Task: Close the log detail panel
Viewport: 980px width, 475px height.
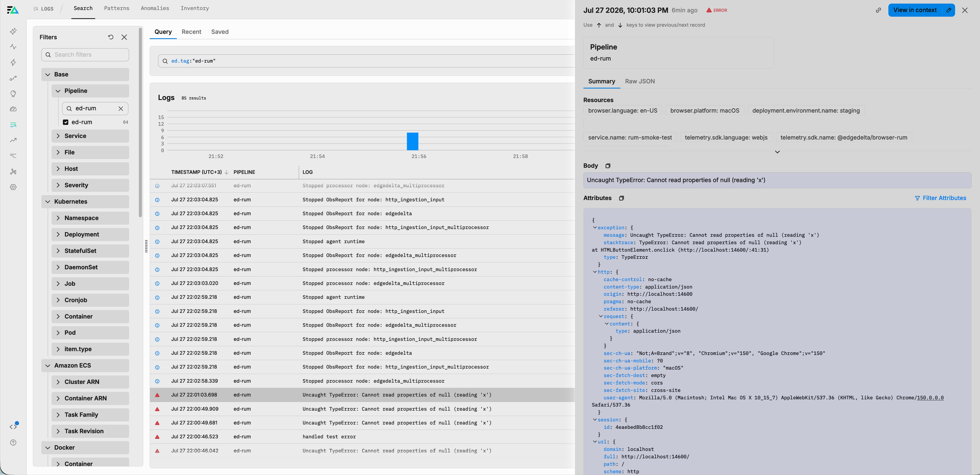Action: point(965,10)
